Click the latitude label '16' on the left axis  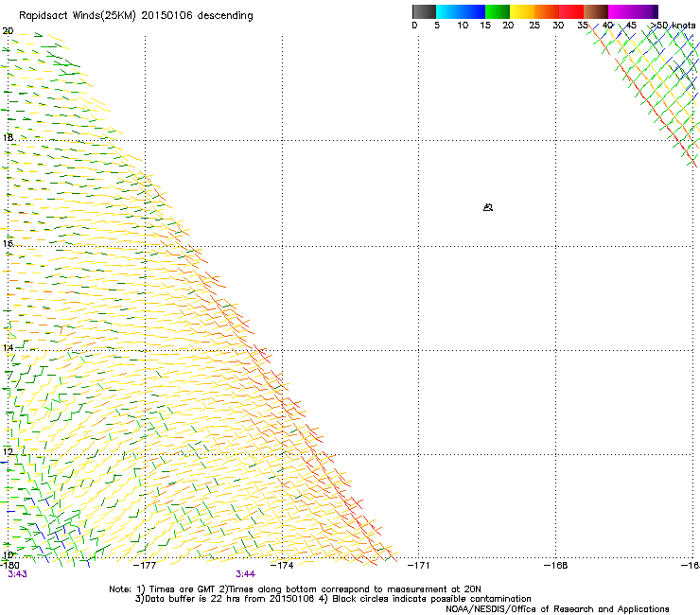click(8, 243)
